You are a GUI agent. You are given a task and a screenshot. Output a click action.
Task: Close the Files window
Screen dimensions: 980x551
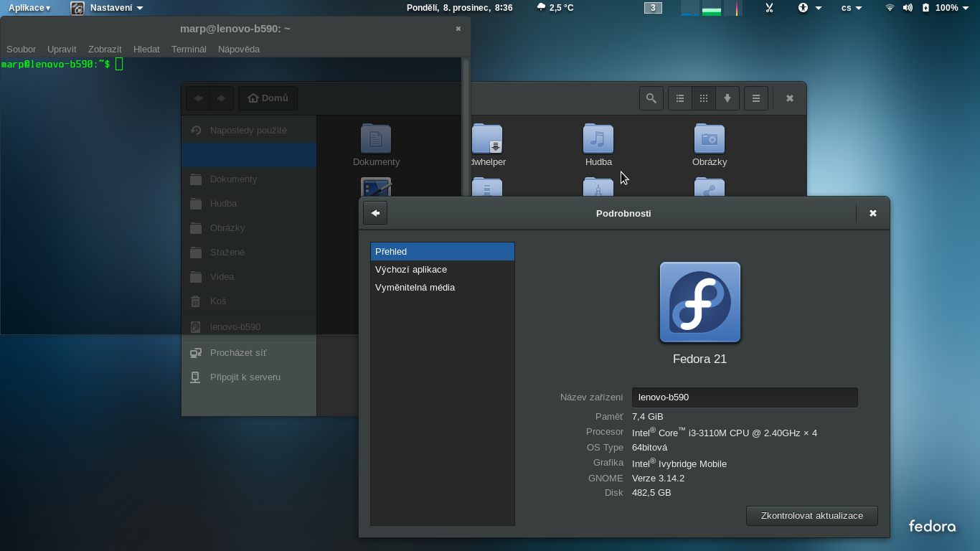[x=790, y=98]
